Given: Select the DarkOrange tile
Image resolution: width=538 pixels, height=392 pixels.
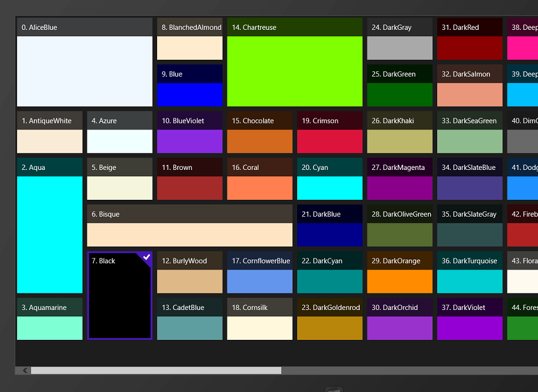Looking at the screenshot, I should (400, 272).
